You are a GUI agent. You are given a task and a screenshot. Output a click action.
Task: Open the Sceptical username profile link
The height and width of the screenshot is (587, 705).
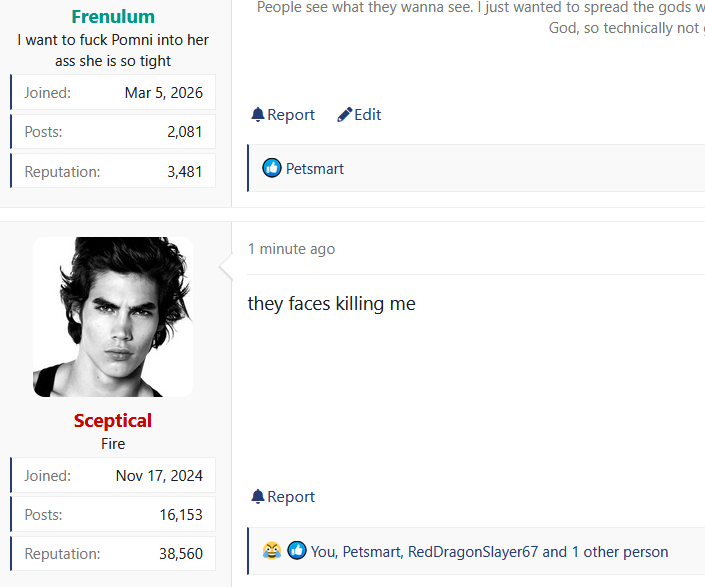click(113, 420)
